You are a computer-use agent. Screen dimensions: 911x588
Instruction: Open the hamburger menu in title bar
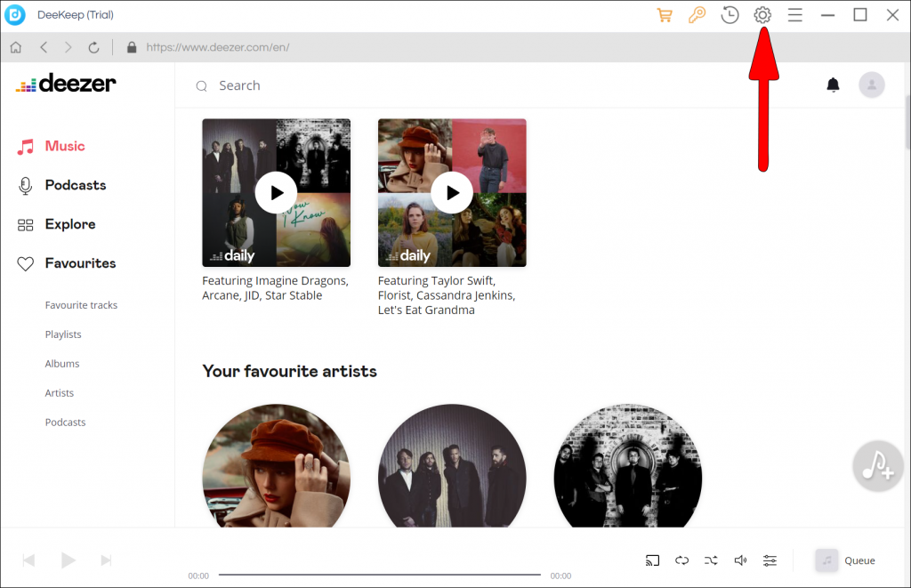(x=794, y=15)
